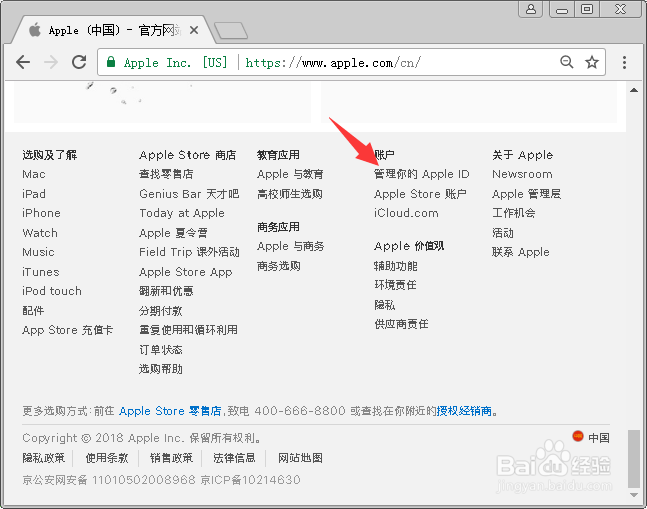Click the China flag region icon
Viewport: 647px width, 509px height.
(578, 436)
